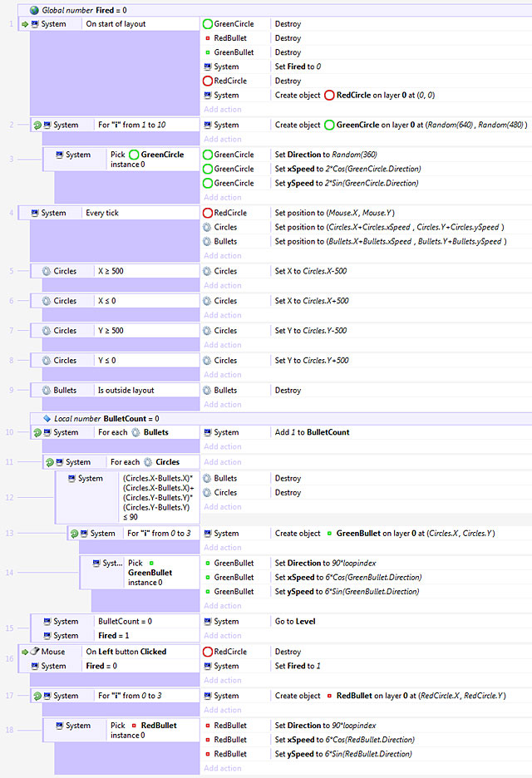This screenshot has width=532, height=778.
Task: Select the Every tick condition
Action: (102, 213)
